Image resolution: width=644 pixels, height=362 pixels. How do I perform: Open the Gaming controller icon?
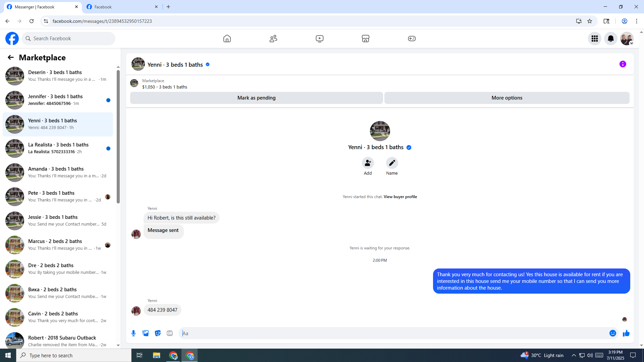coord(412,39)
